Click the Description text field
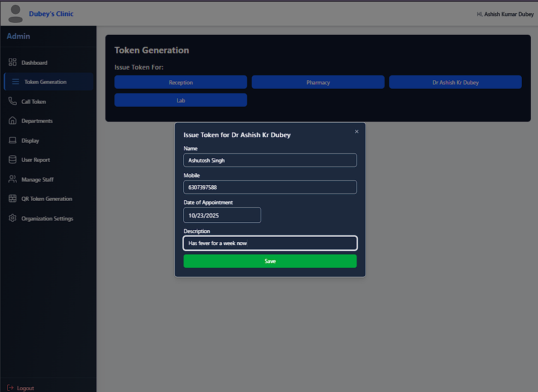Screen dimensions: 538x392 click(x=270, y=243)
